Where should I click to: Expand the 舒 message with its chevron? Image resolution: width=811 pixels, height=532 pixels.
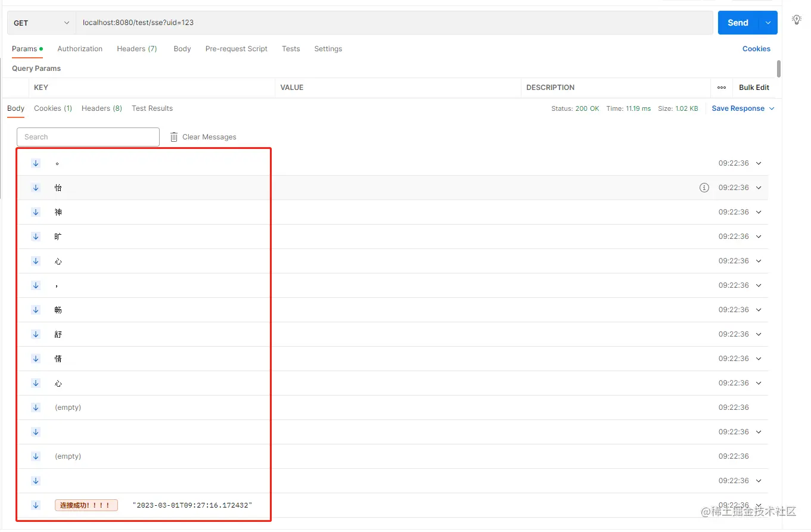coord(759,334)
